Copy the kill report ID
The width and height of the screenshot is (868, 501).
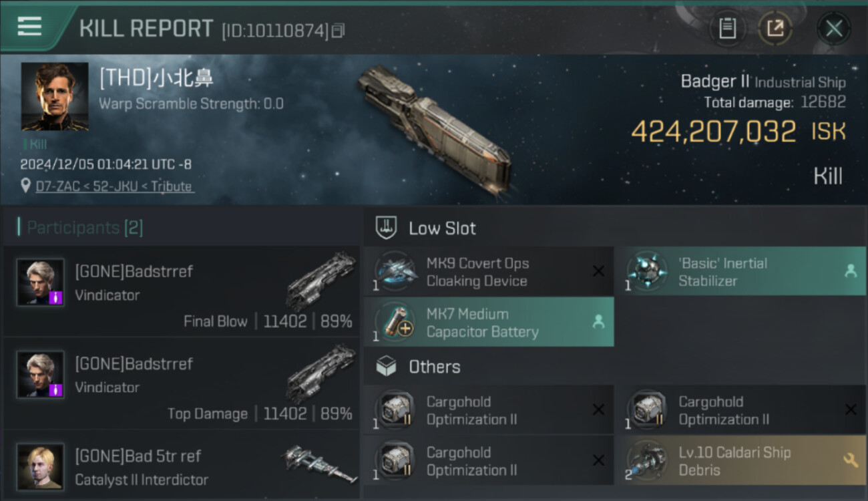coord(339,30)
